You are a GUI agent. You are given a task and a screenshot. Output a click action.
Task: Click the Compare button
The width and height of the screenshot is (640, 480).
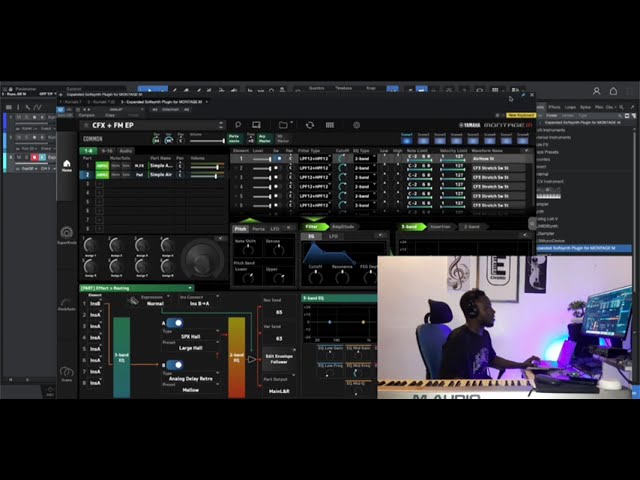click(x=87, y=116)
